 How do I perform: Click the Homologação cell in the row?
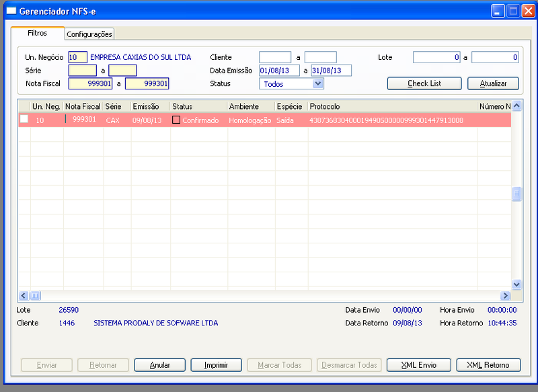point(249,120)
